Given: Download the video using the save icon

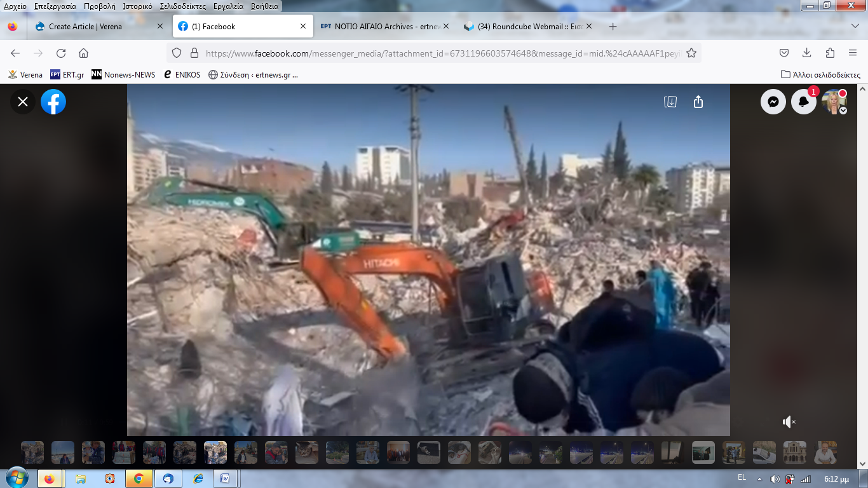Looking at the screenshot, I should [x=670, y=102].
